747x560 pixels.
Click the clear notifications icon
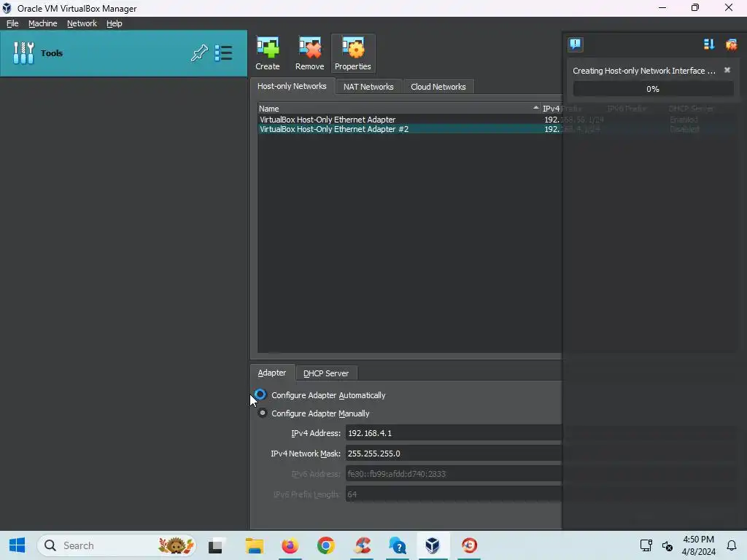[x=731, y=44]
